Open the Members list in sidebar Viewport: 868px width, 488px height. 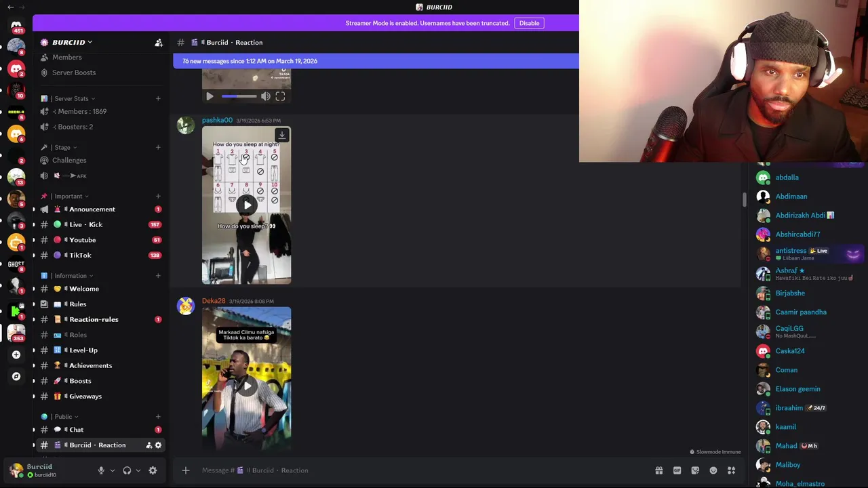[x=66, y=57]
